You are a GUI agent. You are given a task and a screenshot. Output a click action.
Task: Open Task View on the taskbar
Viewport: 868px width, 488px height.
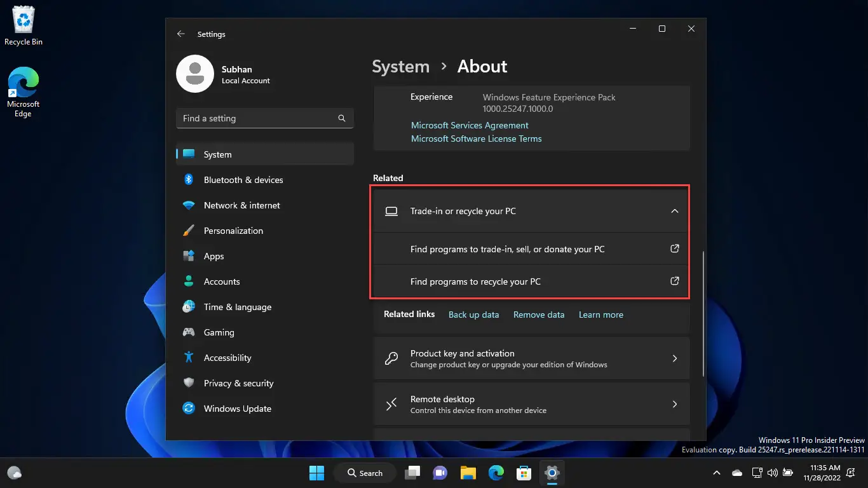click(414, 473)
